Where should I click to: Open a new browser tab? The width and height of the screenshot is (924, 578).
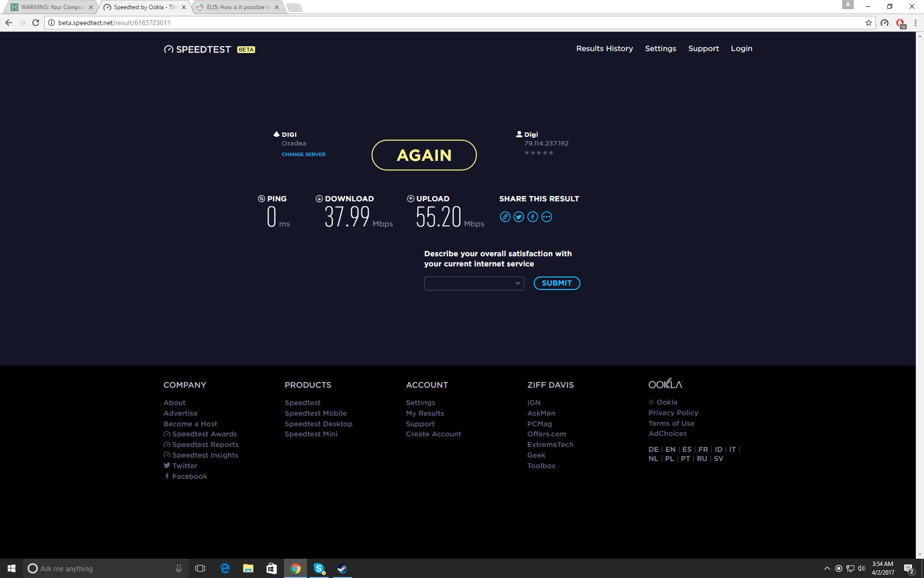coord(294,7)
